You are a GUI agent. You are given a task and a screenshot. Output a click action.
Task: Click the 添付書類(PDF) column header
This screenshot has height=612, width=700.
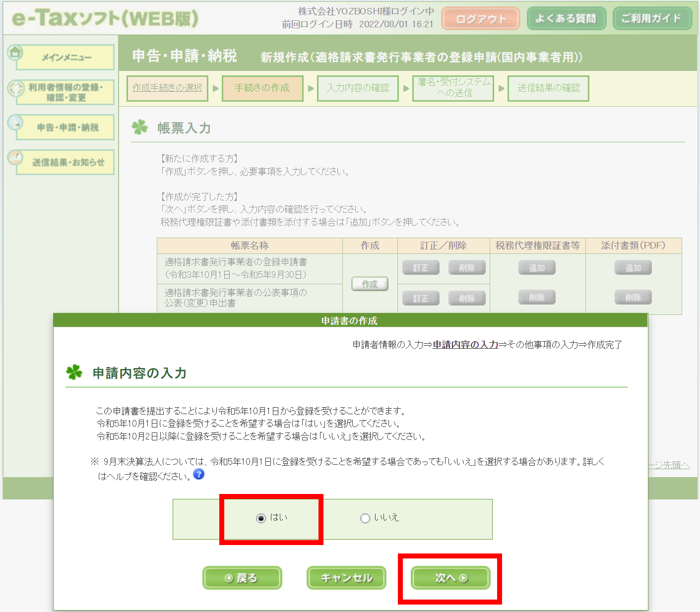point(634,245)
